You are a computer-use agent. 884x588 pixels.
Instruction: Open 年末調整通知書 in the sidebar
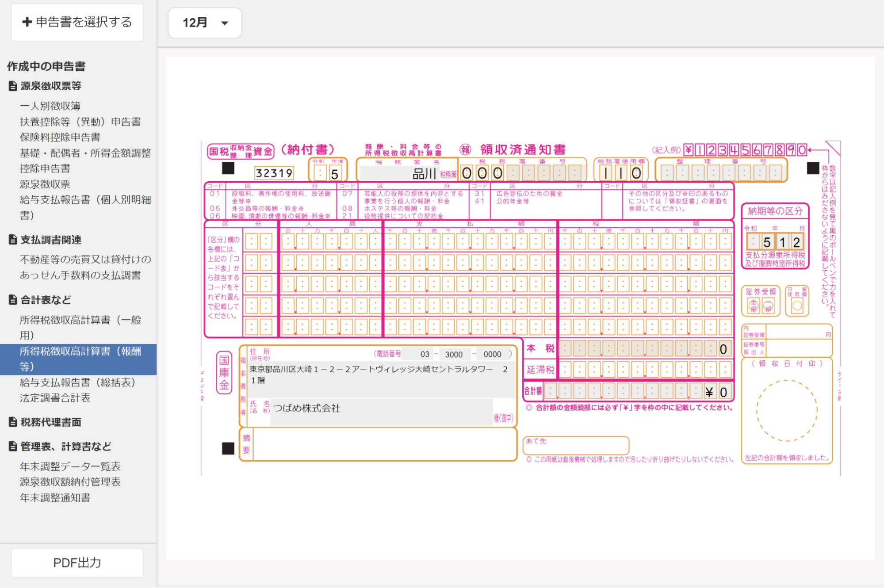point(55,498)
